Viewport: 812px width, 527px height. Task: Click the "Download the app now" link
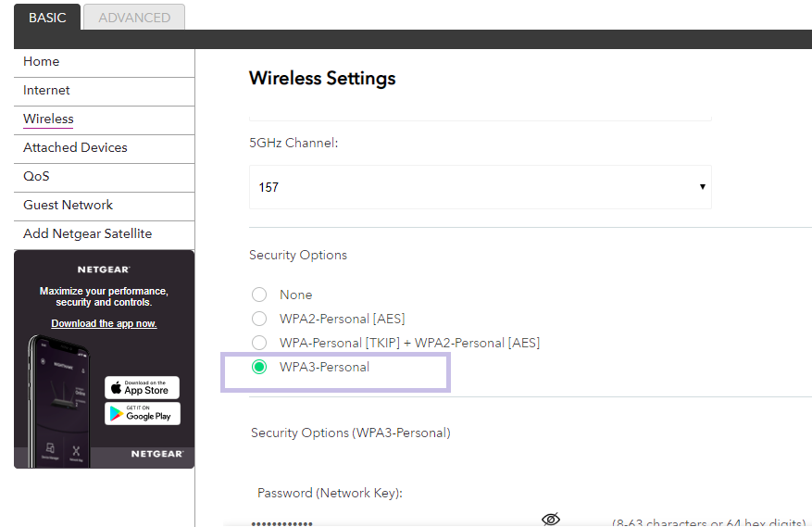click(104, 323)
